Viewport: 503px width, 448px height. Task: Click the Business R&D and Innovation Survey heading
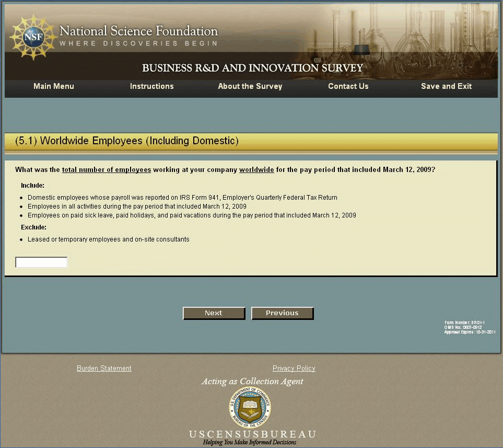(x=252, y=68)
